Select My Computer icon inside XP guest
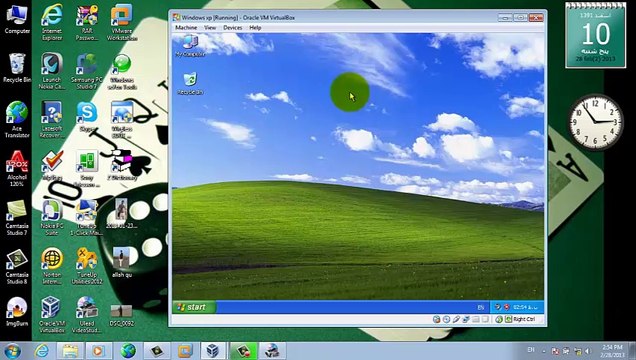636x360 pixels. pos(190,46)
